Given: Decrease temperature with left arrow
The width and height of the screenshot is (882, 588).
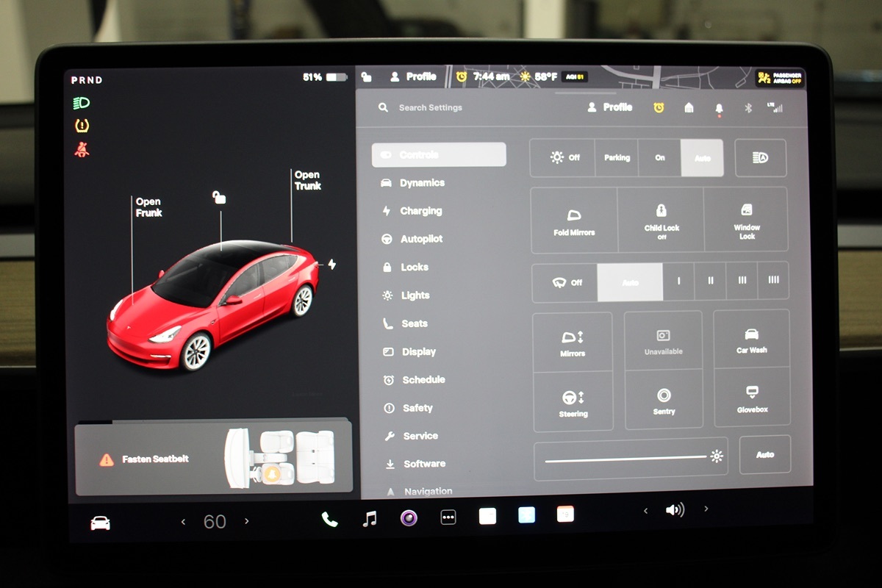Looking at the screenshot, I should click(183, 522).
